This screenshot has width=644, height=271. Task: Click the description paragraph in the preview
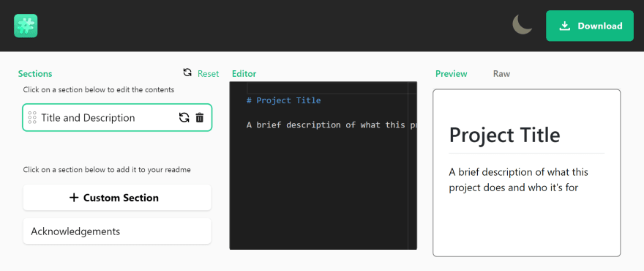click(x=518, y=179)
